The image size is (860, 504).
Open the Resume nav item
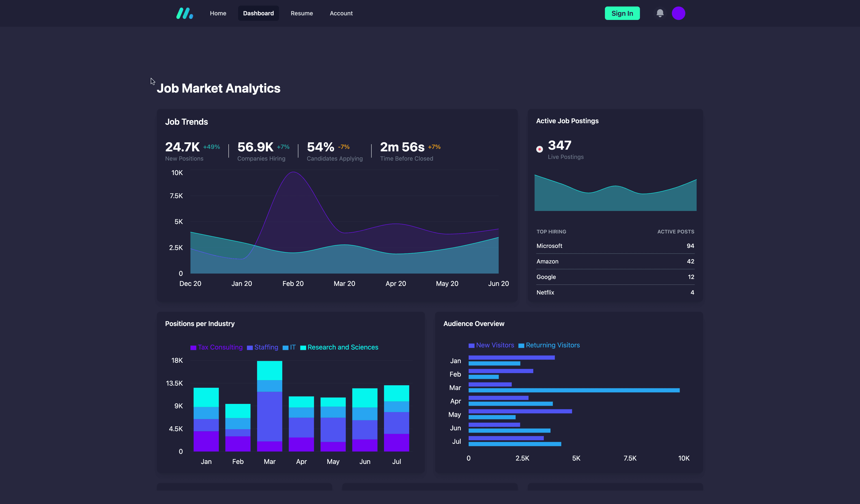pyautogui.click(x=301, y=13)
